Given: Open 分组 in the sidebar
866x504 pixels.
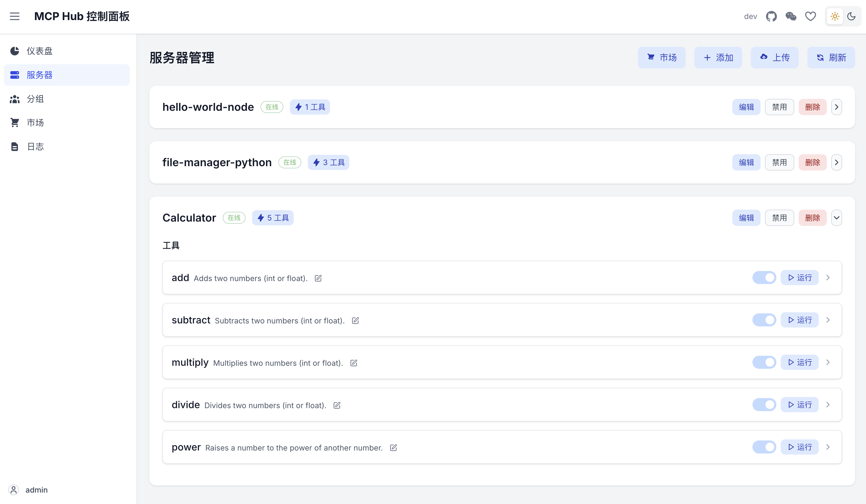Looking at the screenshot, I should [35, 99].
